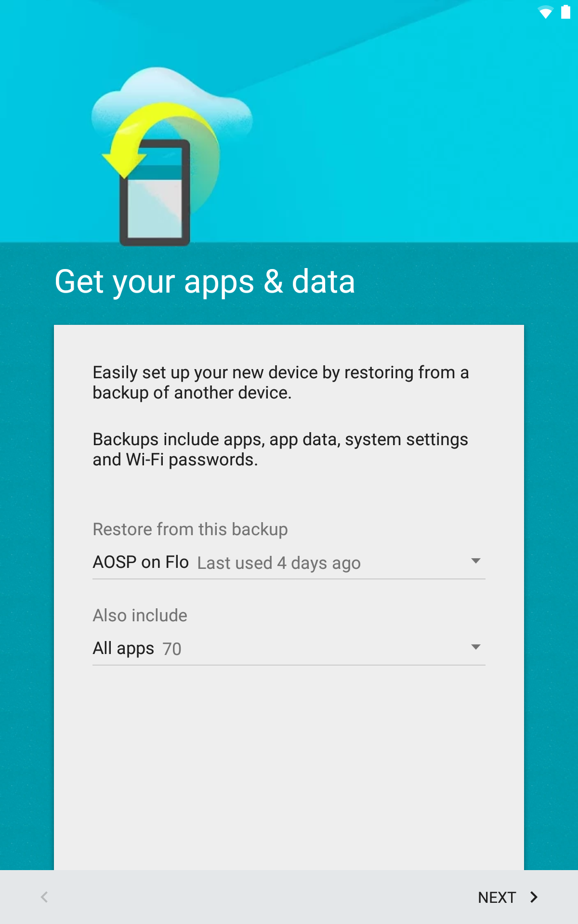Click the 'Restore from this backup' label

click(190, 529)
